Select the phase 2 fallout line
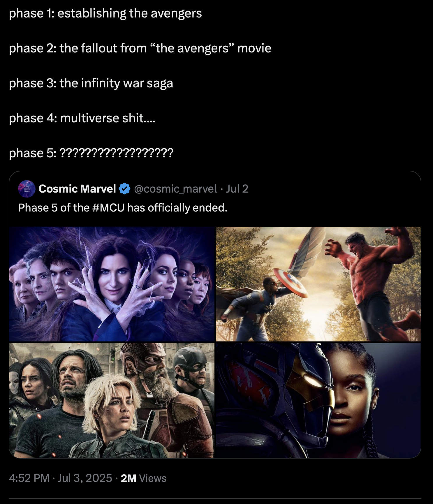 pos(140,48)
